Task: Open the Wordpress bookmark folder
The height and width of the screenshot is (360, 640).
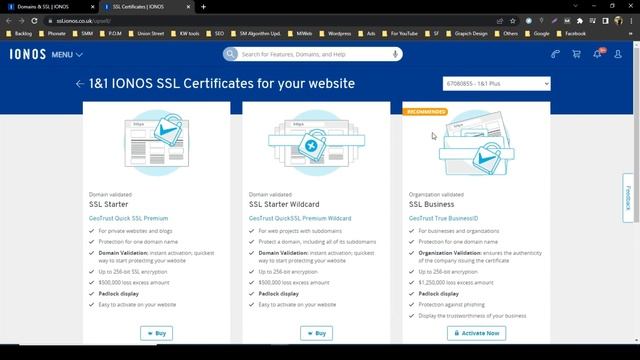Action: point(336,34)
